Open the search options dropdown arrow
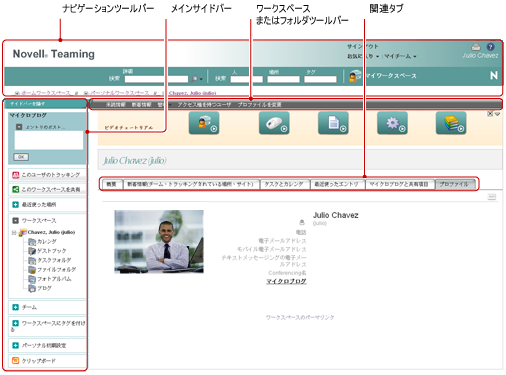This screenshot has width=506, height=375. click(201, 79)
